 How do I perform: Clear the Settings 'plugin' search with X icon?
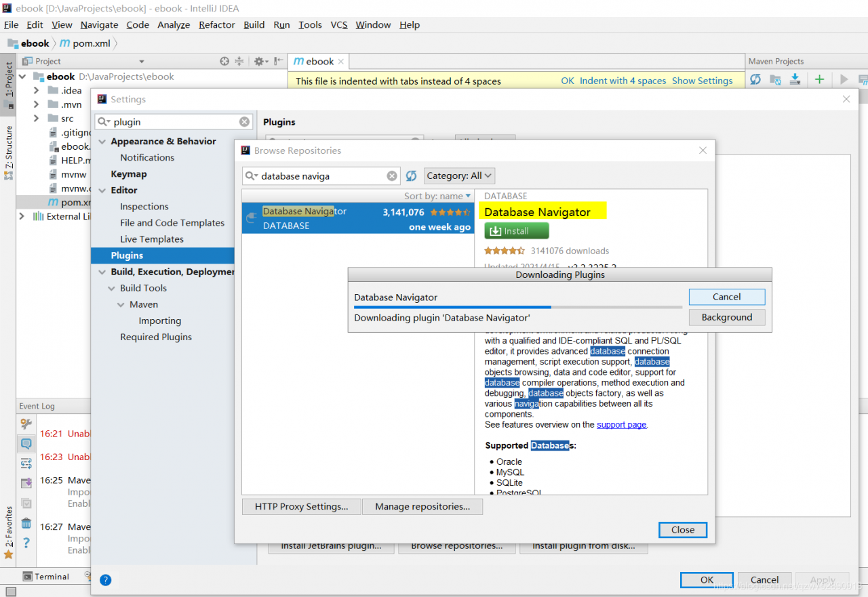point(244,122)
